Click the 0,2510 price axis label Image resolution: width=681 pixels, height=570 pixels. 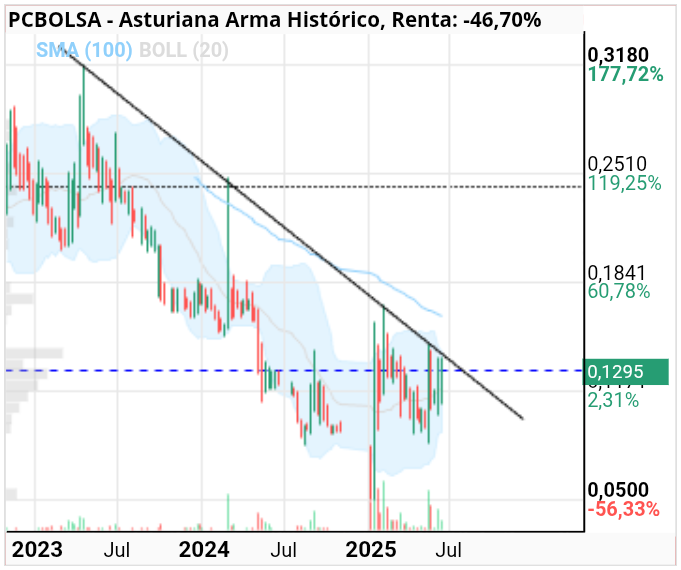tap(617, 164)
